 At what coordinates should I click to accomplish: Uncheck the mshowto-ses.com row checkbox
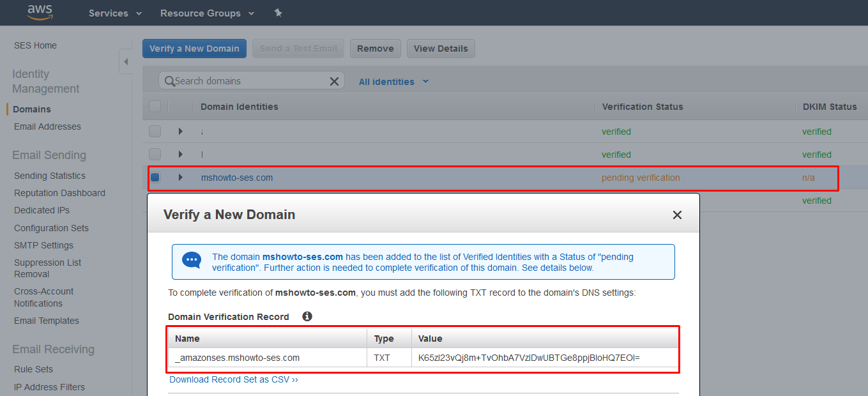click(155, 178)
